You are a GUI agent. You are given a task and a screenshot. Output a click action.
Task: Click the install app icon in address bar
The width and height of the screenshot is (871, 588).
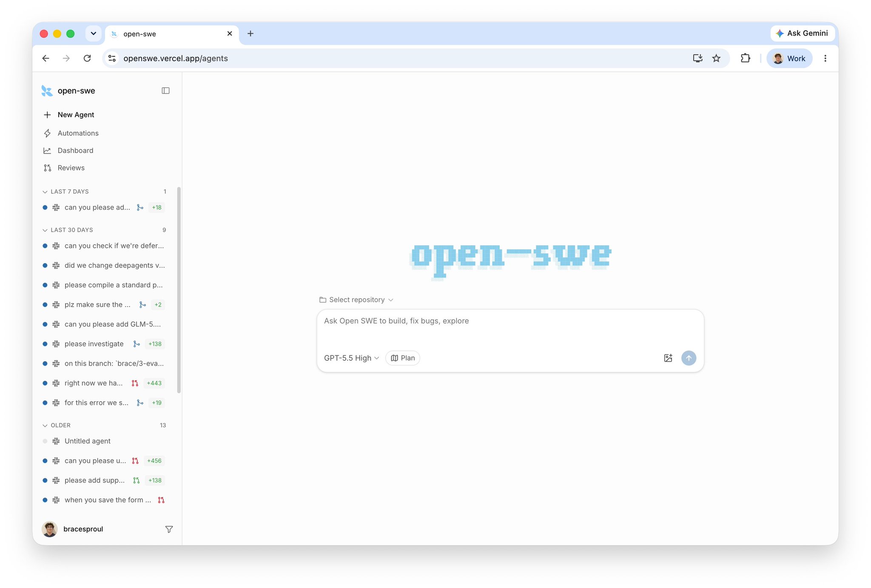697,58
